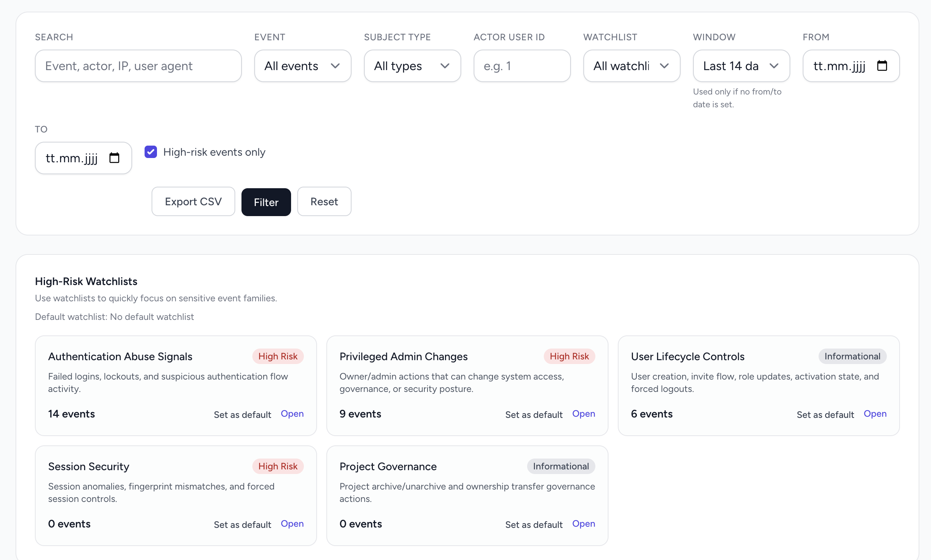
Task: Click 'Used only if no from/to' hint text
Action: pyautogui.click(x=737, y=92)
